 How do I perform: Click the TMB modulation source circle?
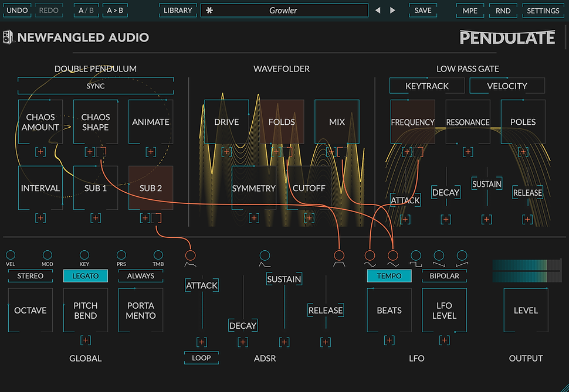coord(158,255)
